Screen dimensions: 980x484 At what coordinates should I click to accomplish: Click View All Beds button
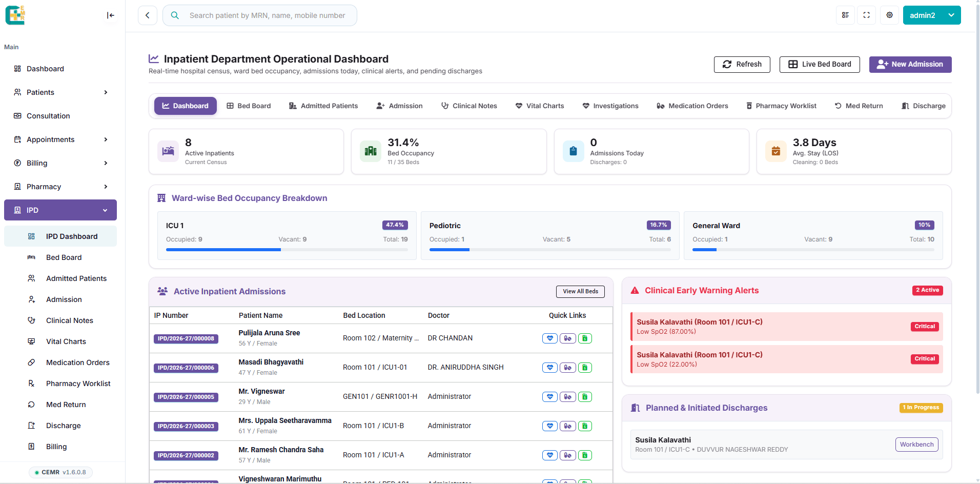click(580, 292)
